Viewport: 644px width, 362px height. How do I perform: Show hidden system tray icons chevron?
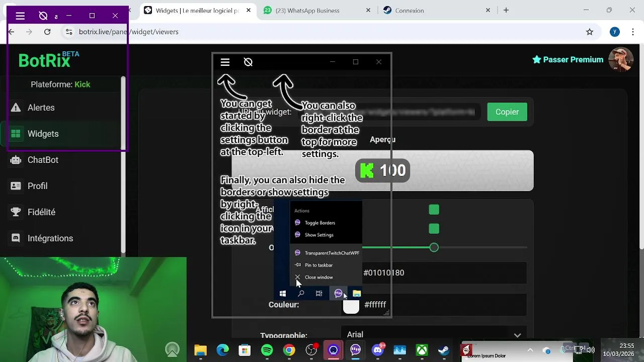click(x=530, y=350)
